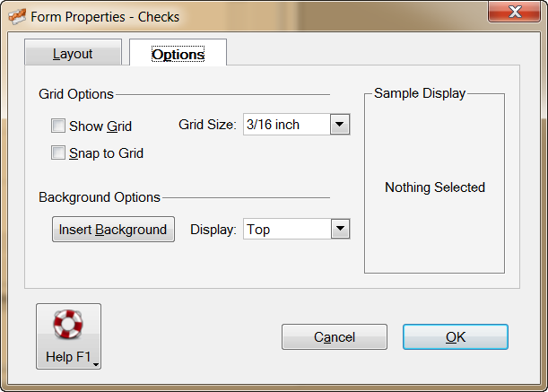The height and width of the screenshot is (392, 548).
Task: Click the Top value in Display box
Action: pyautogui.click(x=285, y=230)
